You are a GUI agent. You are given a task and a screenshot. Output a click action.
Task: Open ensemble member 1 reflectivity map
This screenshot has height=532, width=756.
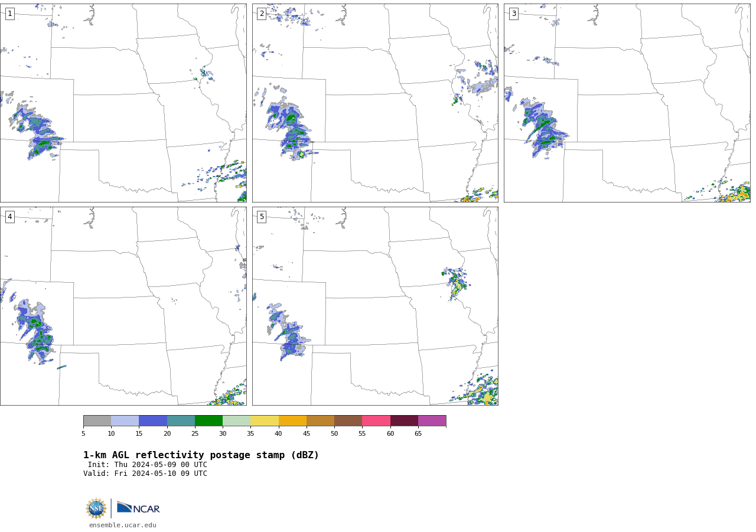tap(123, 103)
